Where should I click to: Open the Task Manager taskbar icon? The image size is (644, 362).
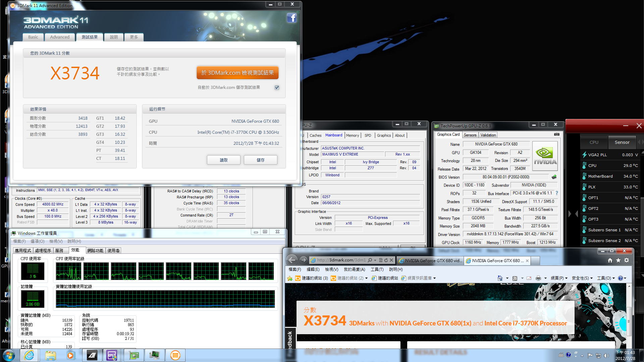point(155,355)
